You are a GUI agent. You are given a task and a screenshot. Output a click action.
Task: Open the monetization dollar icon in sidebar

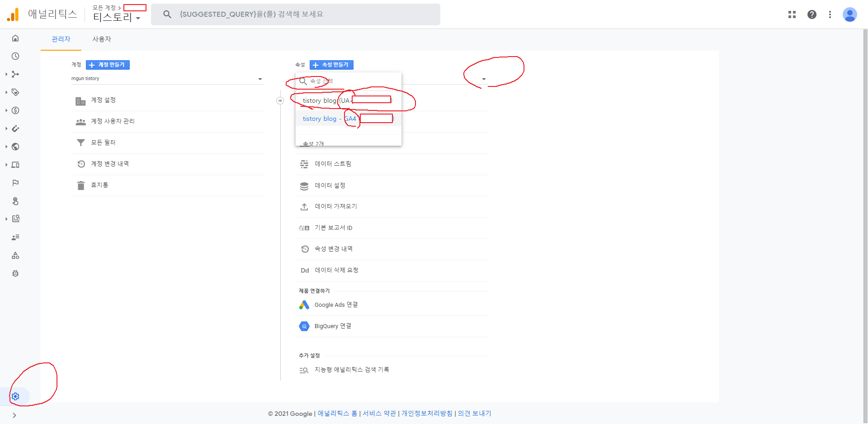pos(15,110)
